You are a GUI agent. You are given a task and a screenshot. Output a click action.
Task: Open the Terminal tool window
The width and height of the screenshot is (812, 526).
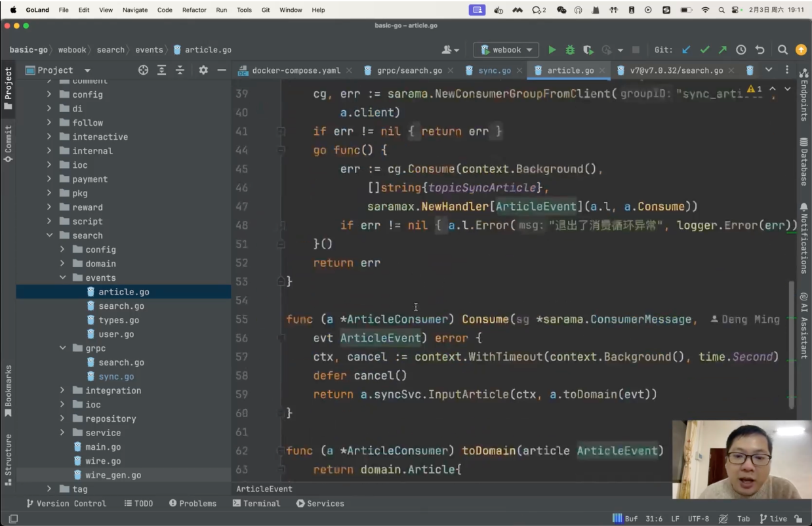click(x=256, y=504)
